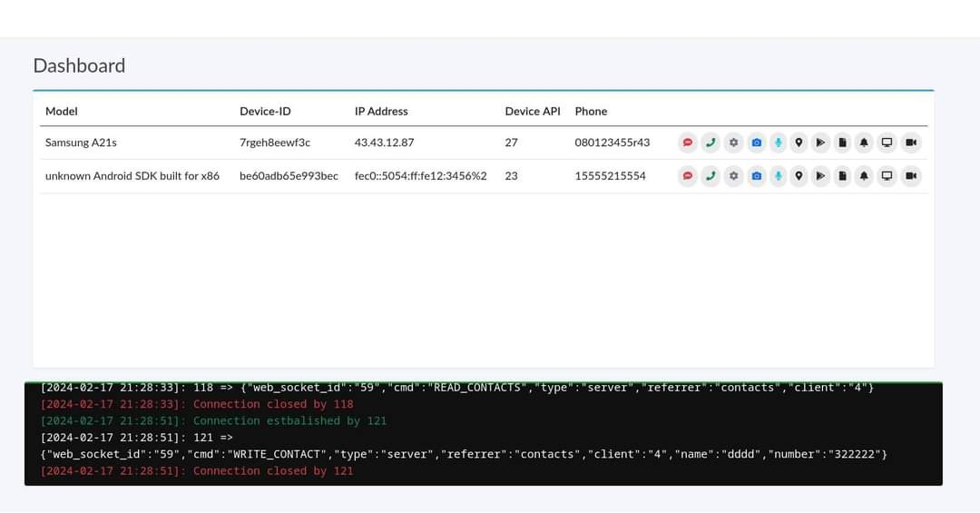Click the WRITE_CONTACT JSON log line

coord(464,454)
